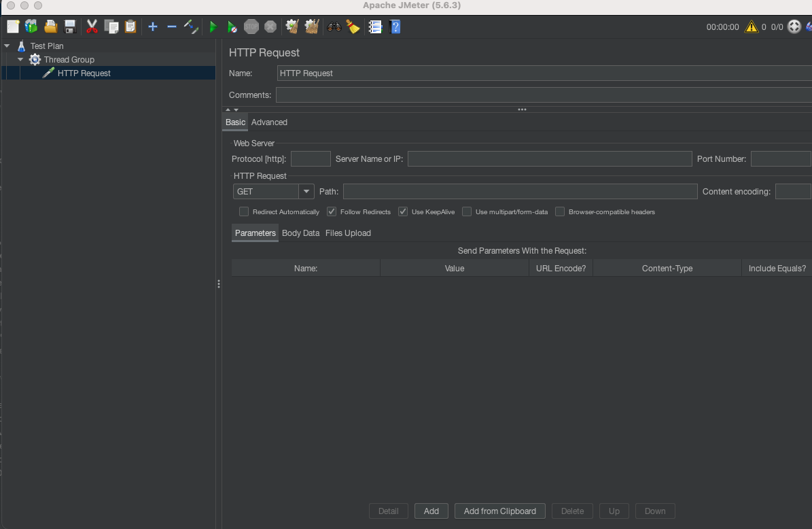The image size is (812, 529).
Task: Open the Templates icon
Action: pyautogui.click(x=31, y=27)
